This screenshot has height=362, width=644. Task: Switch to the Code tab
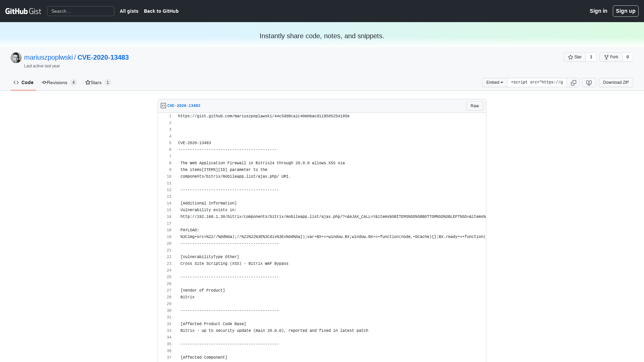coord(23,82)
